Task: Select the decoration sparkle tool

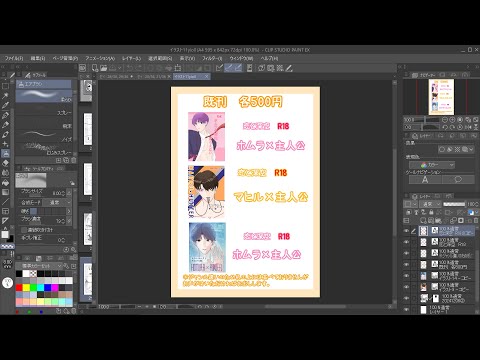Action: (x=5, y=144)
